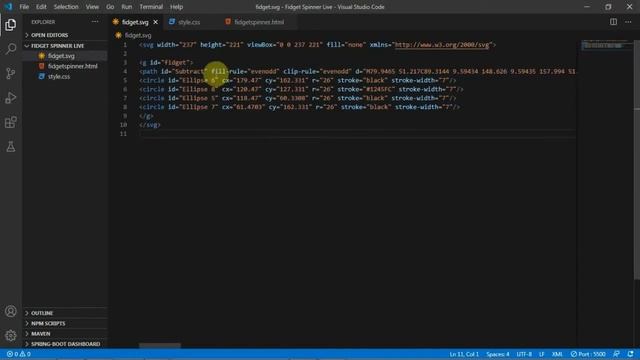
Task: Click the vertical editor scrollbar
Action: [x=637, y=159]
